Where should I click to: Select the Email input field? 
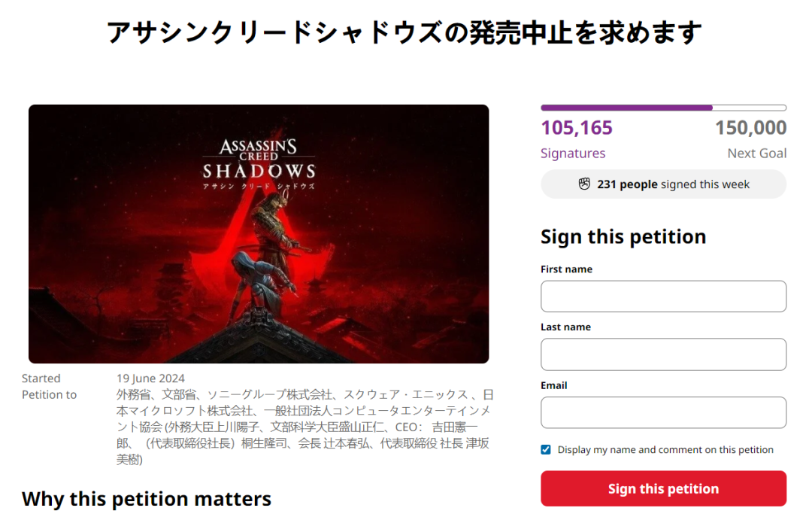point(663,412)
